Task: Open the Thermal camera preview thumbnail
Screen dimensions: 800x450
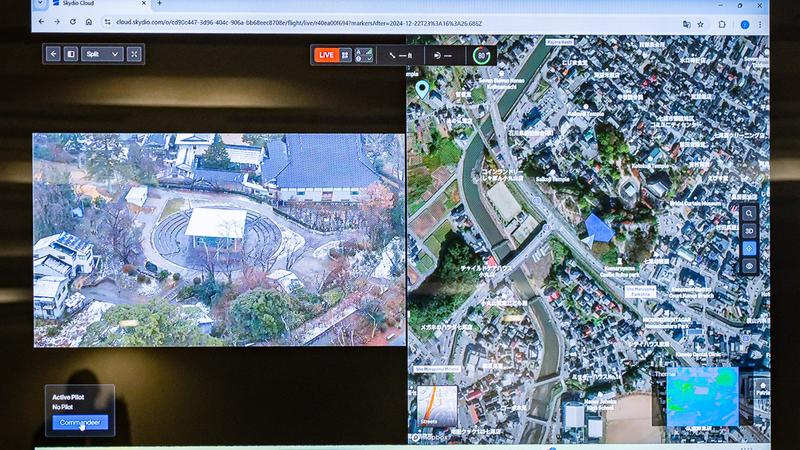Action: tap(703, 395)
